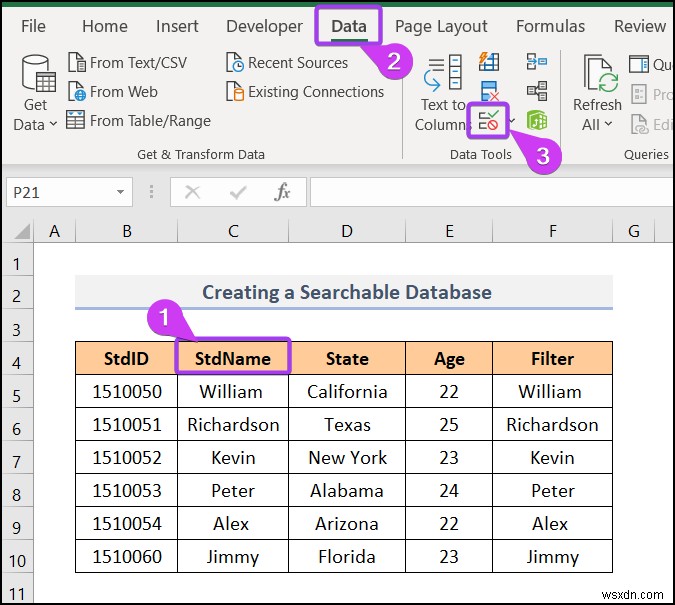Click the Remove Duplicates icon
The height and width of the screenshot is (605, 675).
489,92
